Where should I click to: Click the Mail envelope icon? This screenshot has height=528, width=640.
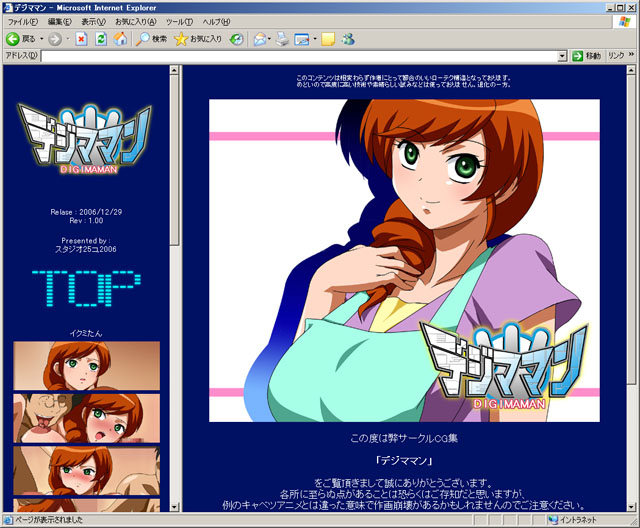click(x=260, y=39)
